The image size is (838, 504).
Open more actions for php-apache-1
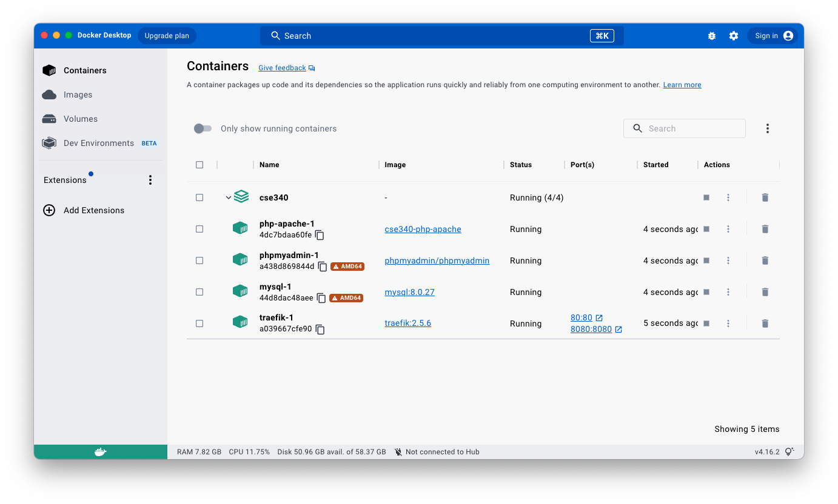click(x=728, y=229)
